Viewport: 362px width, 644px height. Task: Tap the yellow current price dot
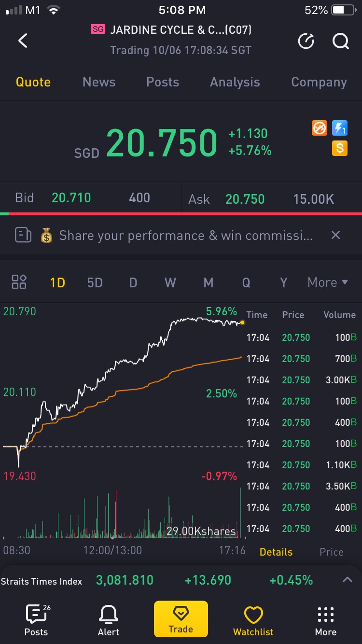click(x=242, y=322)
